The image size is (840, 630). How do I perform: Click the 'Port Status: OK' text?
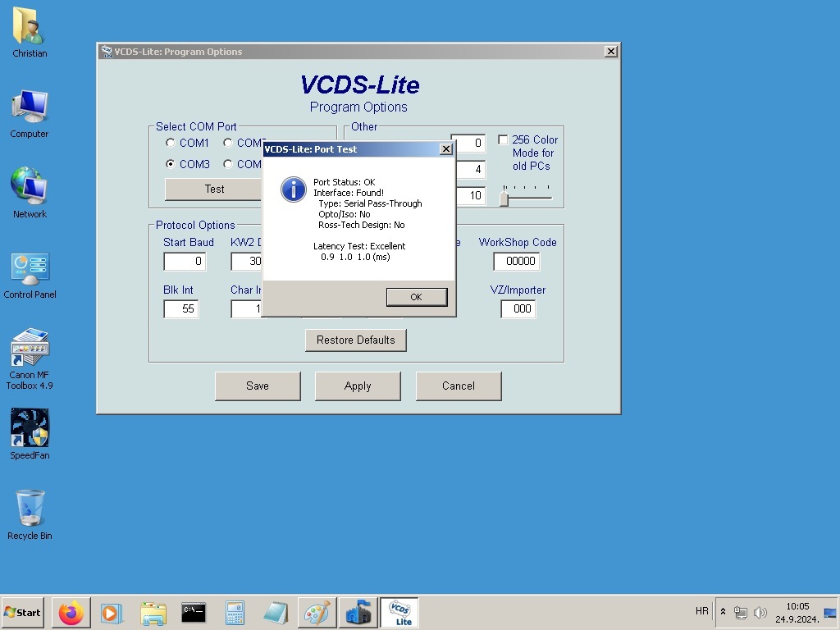click(x=344, y=182)
